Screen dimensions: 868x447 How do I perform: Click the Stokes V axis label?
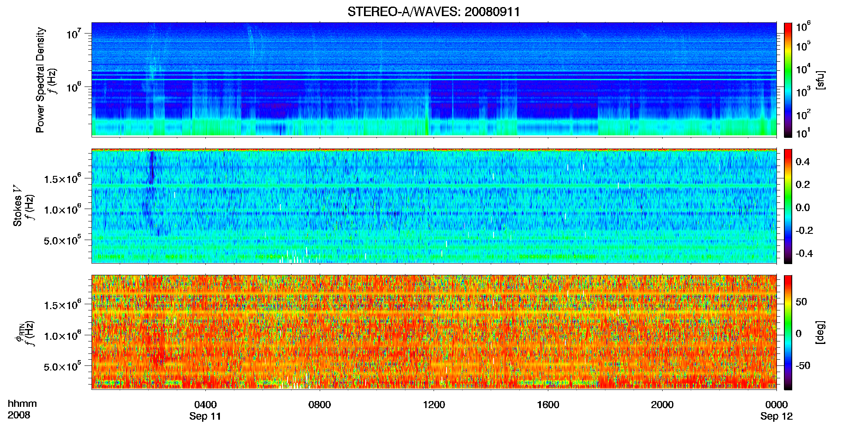pos(17,206)
